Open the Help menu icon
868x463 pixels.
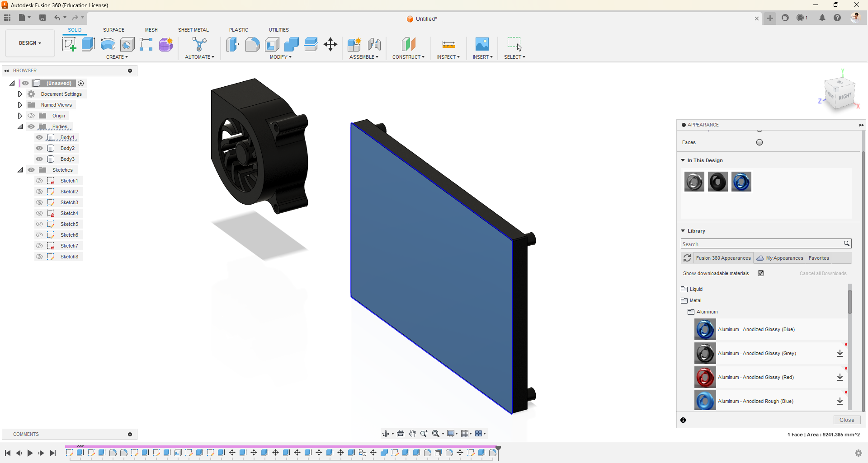[837, 18]
